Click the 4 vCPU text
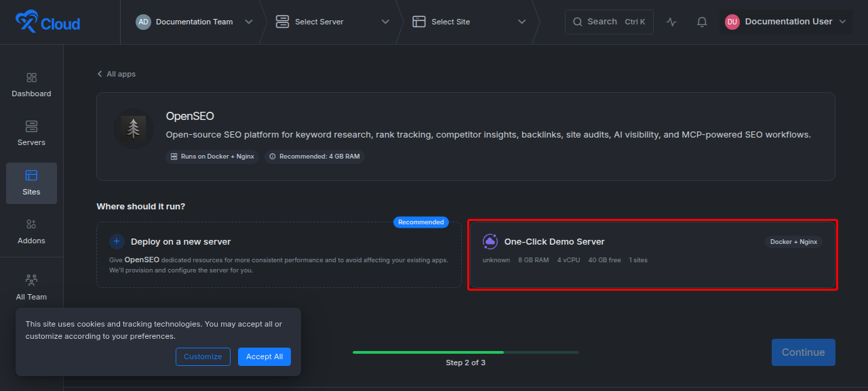Screen dimensions: 868x391 pos(569,260)
